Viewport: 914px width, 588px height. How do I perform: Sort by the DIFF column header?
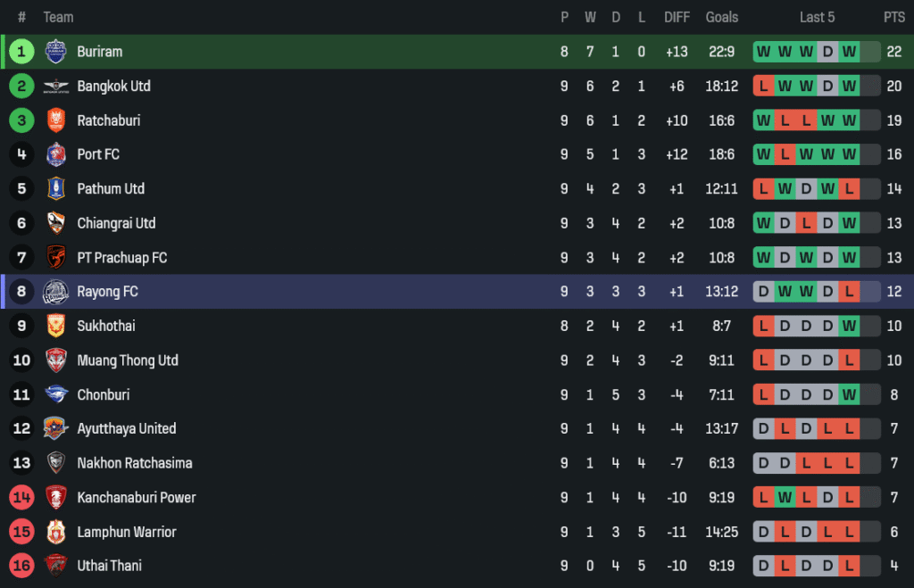click(x=677, y=17)
